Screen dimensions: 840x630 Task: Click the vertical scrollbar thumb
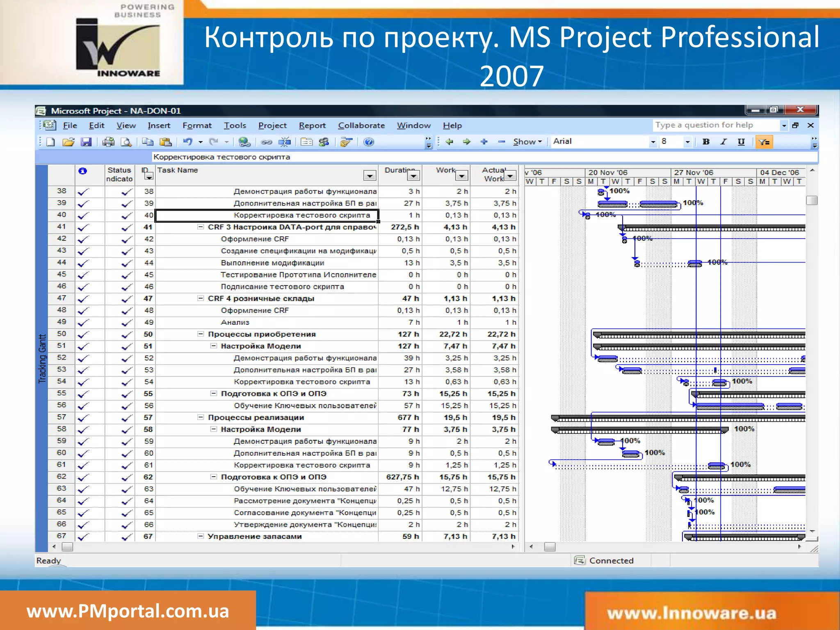point(812,200)
